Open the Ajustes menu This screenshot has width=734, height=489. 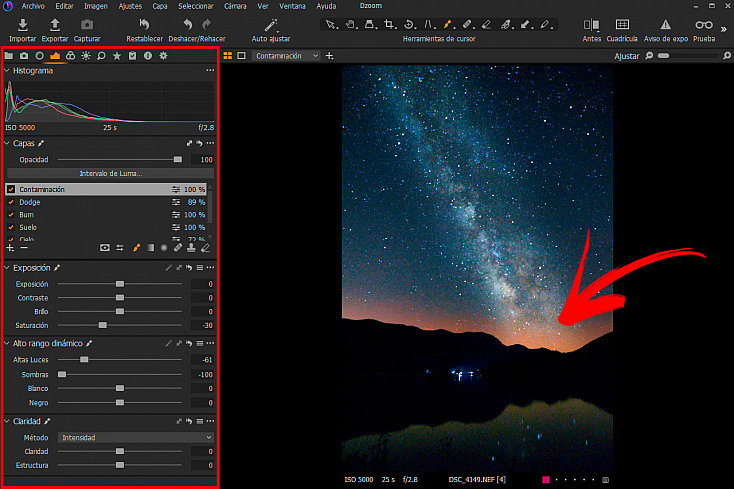point(130,6)
